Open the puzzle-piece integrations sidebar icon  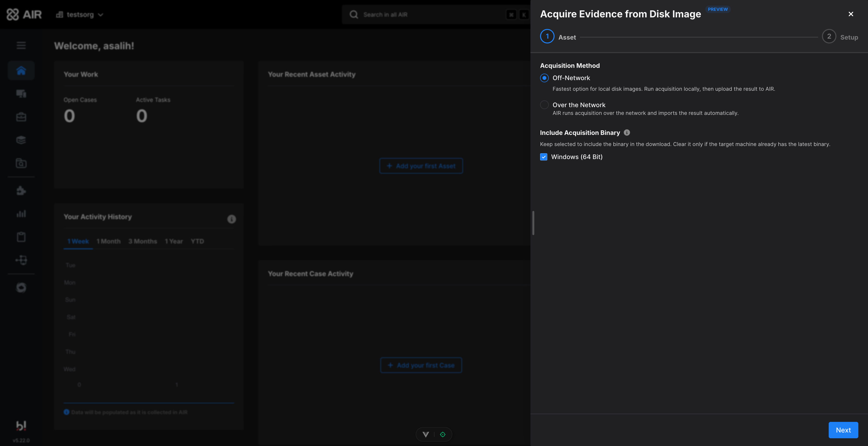tap(21, 191)
